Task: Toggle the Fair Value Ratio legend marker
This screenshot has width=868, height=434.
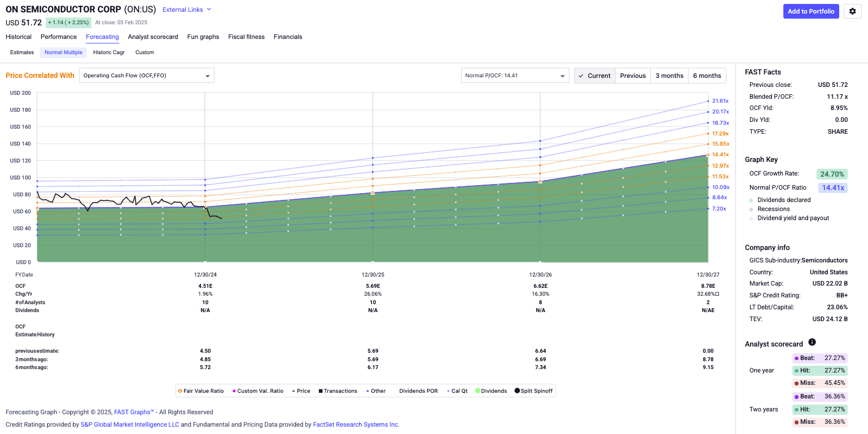Action: pyautogui.click(x=180, y=391)
